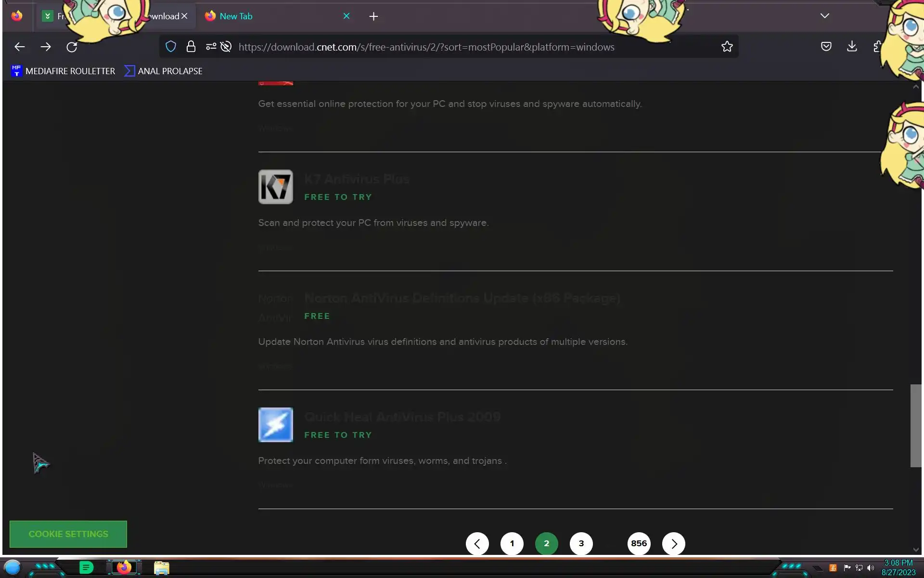Open the K7 Antivirus Plus logo

(275, 187)
